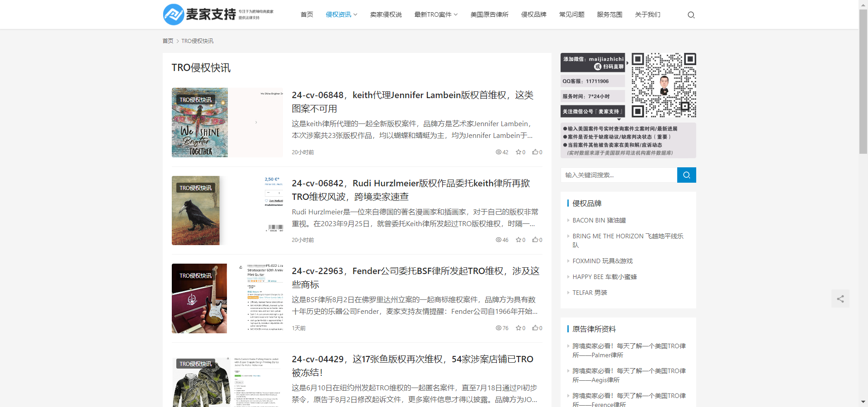This screenshot has height=407, width=868.
Task: Open 服务范围 menu item
Action: (610, 14)
